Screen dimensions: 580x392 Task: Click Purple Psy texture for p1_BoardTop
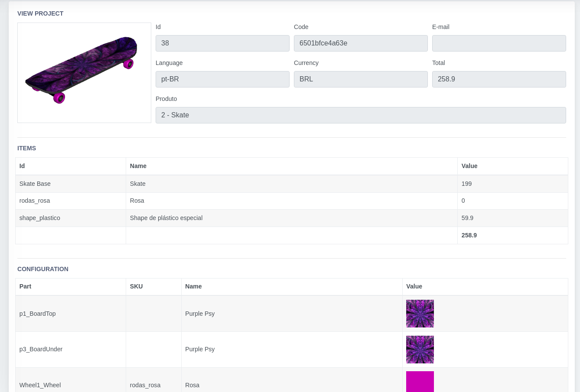[420, 314]
